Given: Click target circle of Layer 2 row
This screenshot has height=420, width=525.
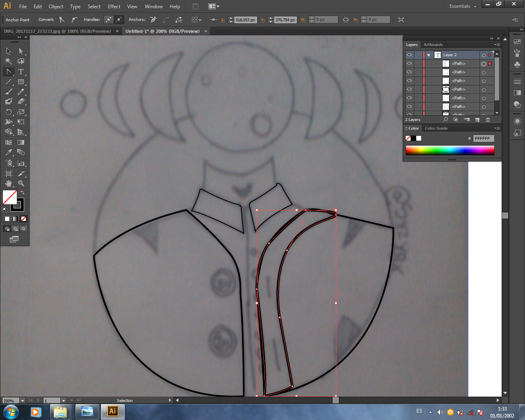Looking at the screenshot, I should pyautogui.click(x=484, y=55).
